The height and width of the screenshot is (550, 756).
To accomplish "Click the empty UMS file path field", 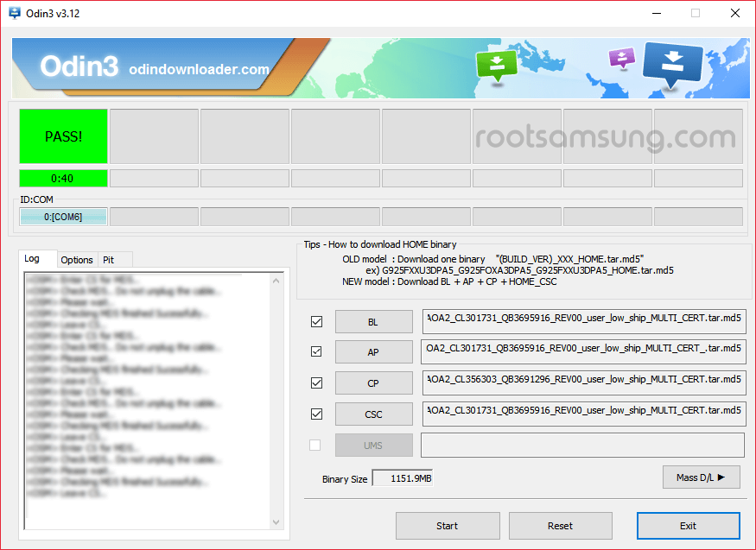I will coord(583,445).
